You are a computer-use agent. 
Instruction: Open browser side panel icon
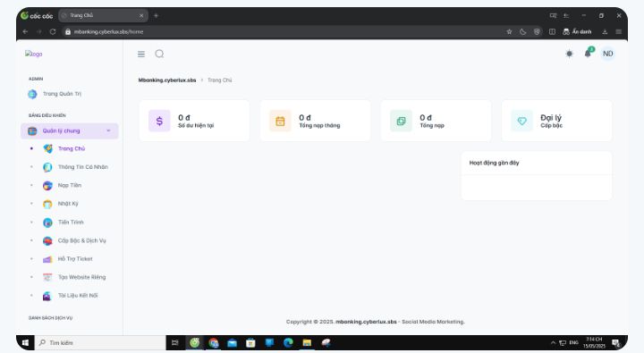pos(552,31)
